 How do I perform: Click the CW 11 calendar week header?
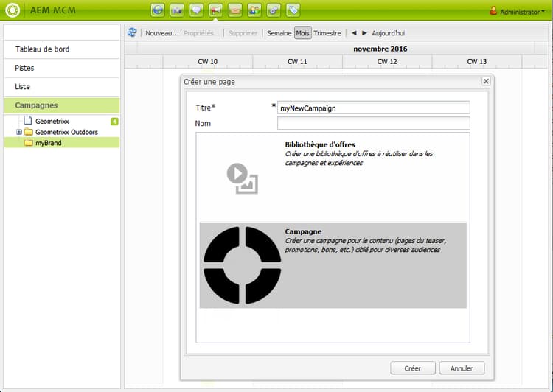coord(297,61)
